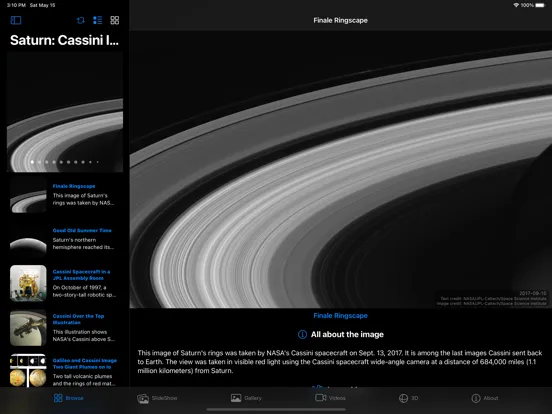Viewport: 552px width, 414px height.
Task: Click the blue Finale Ringscape link below image
Action: 340,316
